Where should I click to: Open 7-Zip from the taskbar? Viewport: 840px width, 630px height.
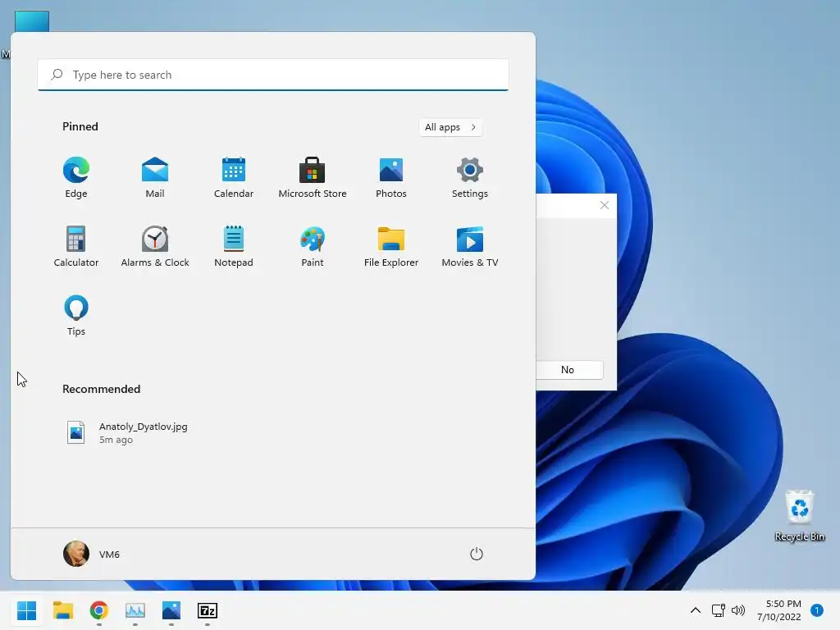pos(208,610)
